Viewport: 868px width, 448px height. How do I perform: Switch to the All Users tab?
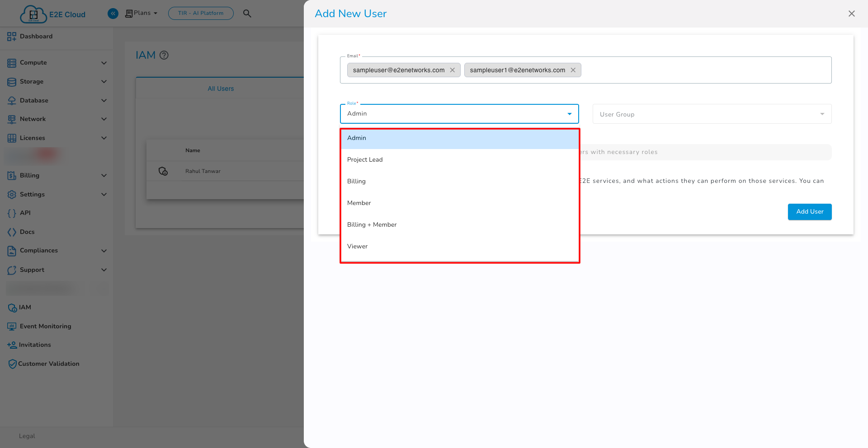click(x=221, y=89)
